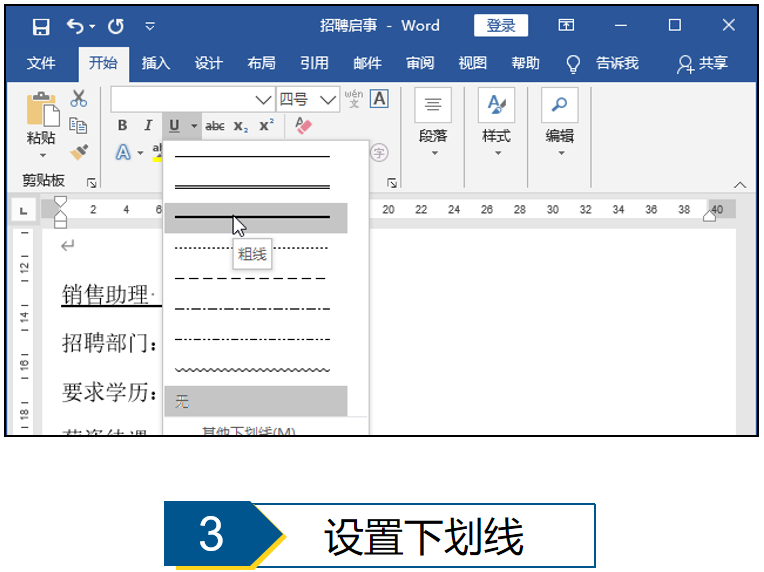Close the underline style dropdown arrow
Screen dimensions: 764x572
pos(194,126)
